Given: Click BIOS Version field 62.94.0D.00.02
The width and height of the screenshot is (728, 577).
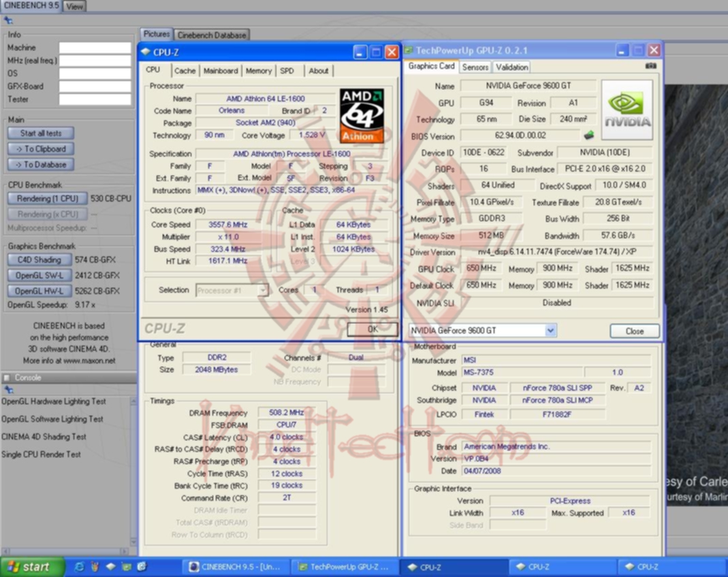Looking at the screenshot, I should coord(520,135).
